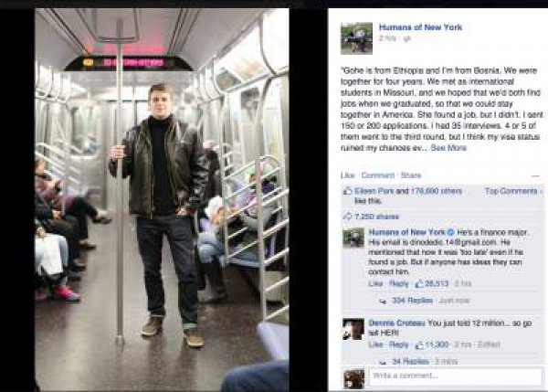The height and width of the screenshot is (392, 548).
Task: Like the Humans of New York comment
Action: coord(375,283)
